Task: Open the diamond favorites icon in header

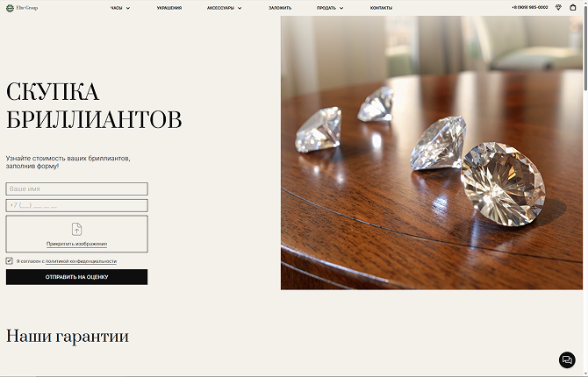Action: coord(558,8)
